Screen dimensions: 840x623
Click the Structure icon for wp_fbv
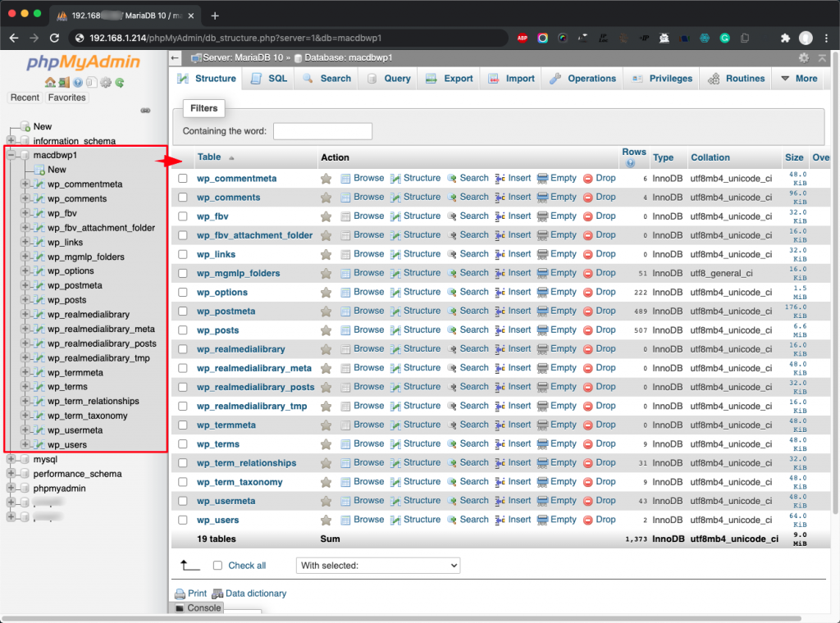click(x=395, y=216)
